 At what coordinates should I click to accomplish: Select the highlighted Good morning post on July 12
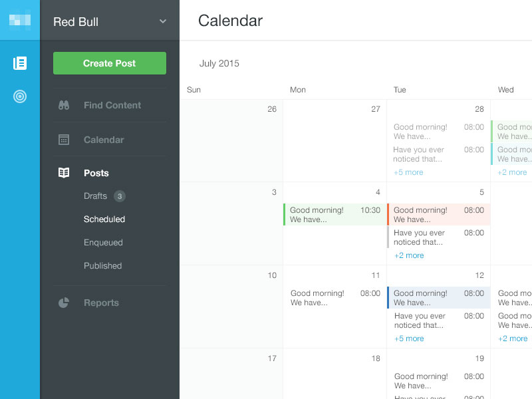tap(438, 297)
